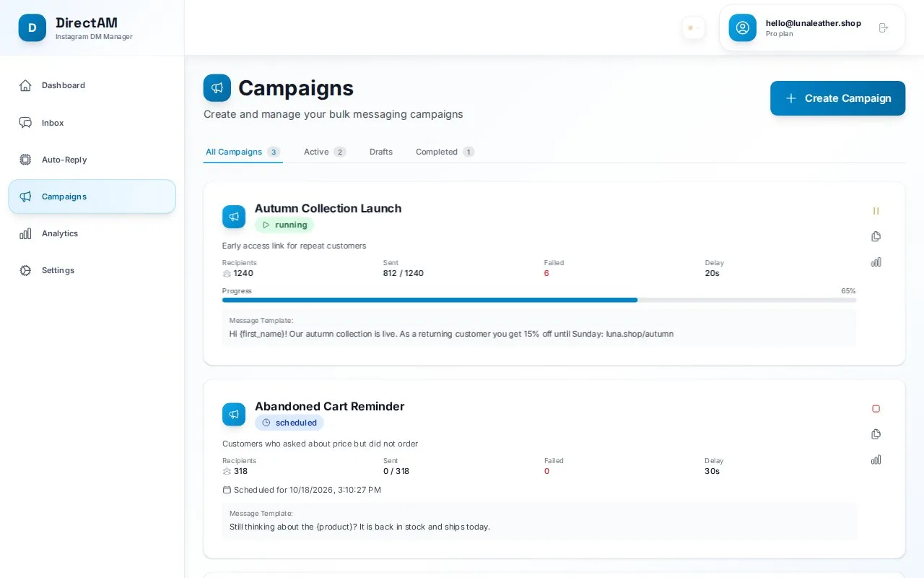The width and height of the screenshot is (924, 578).
Task: Click the Autumn campaign progress bar
Action: click(539, 300)
